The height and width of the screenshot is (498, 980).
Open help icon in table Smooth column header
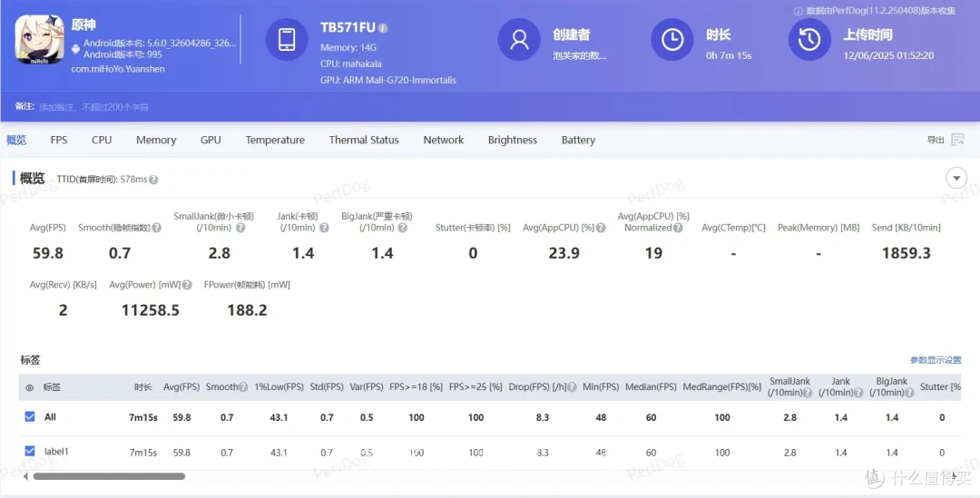click(x=243, y=387)
